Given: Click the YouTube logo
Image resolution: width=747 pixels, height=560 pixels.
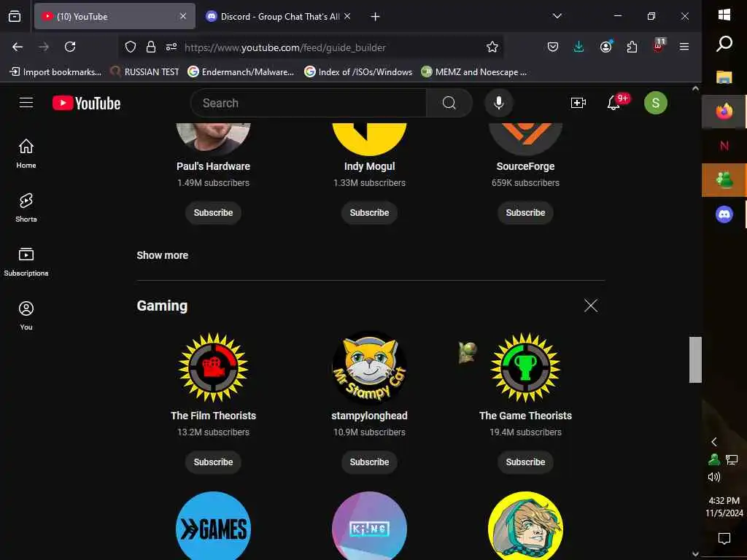Looking at the screenshot, I should point(86,103).
